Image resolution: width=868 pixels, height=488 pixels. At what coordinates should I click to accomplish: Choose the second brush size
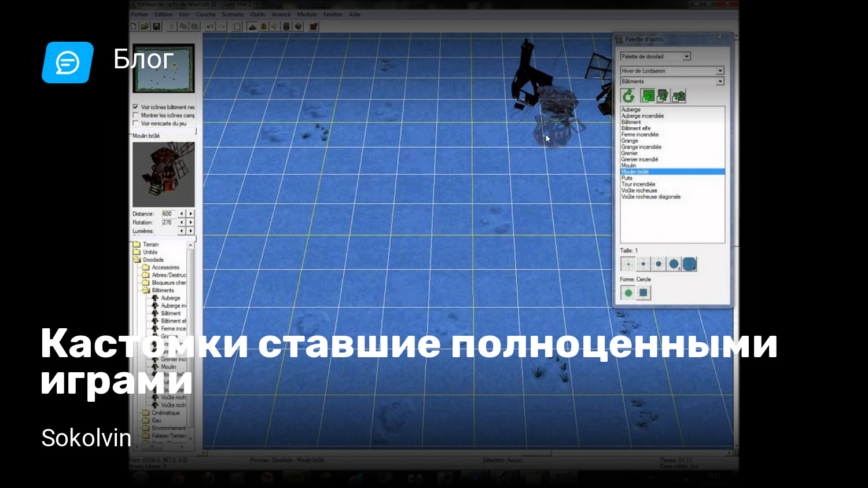(643, 264)
